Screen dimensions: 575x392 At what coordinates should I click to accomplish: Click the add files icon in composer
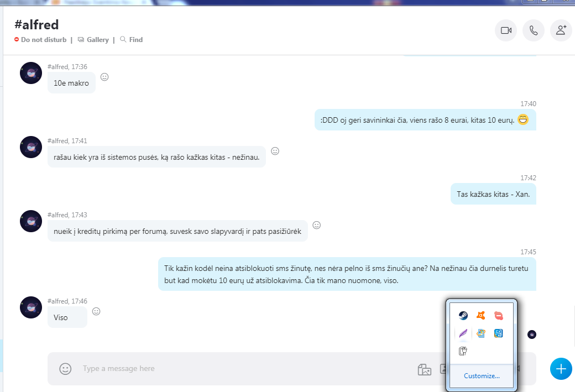424,369
